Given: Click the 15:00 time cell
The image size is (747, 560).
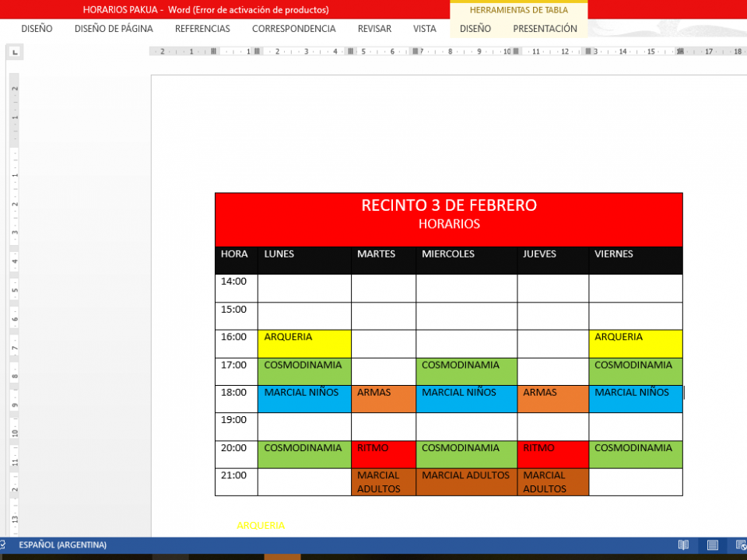Looking at the screenshot, I should click(x=237, y=316).
